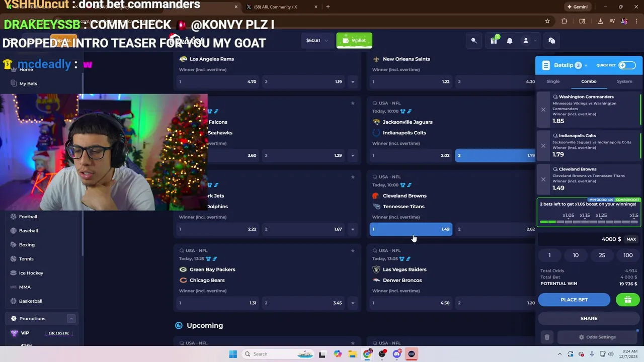
Task: Click the Basketball sidebar icon
Action: [x=14, y=301]
